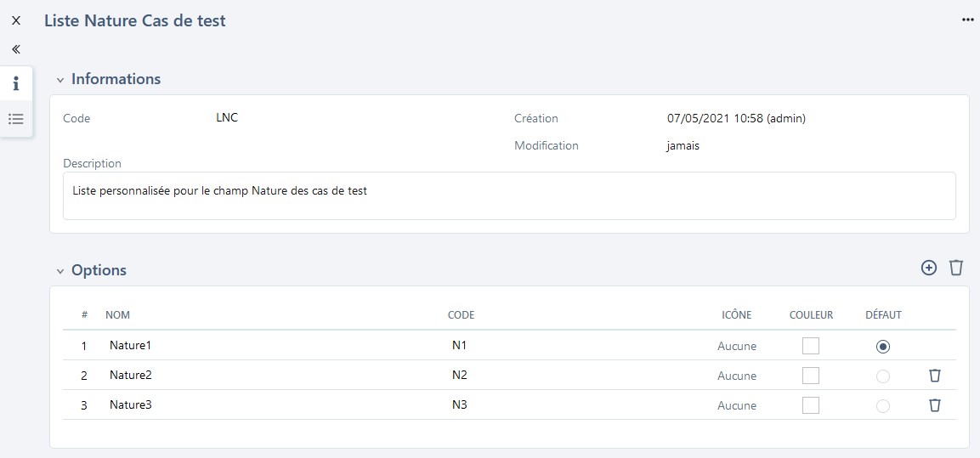Collapse the side panel with double chevron

[16, 48]
